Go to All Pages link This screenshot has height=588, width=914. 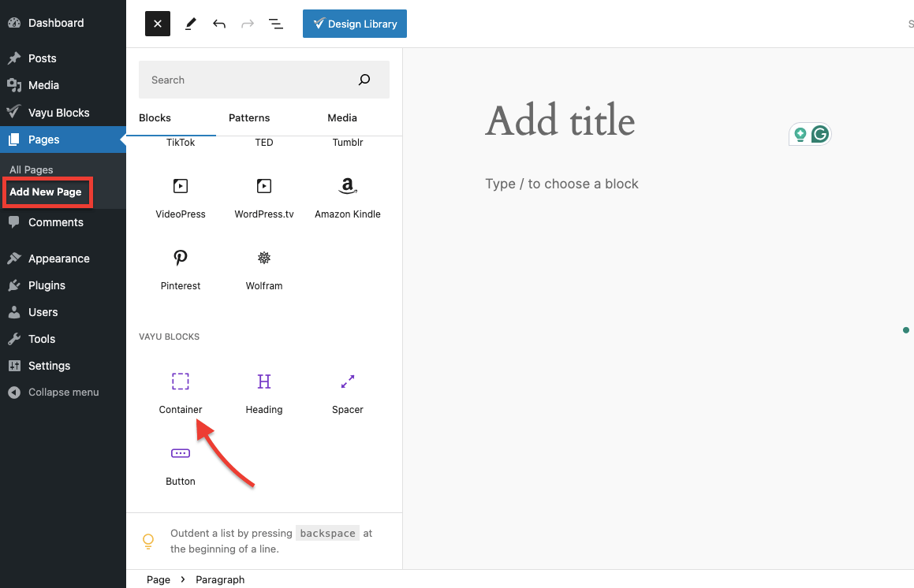click(32, 170)
